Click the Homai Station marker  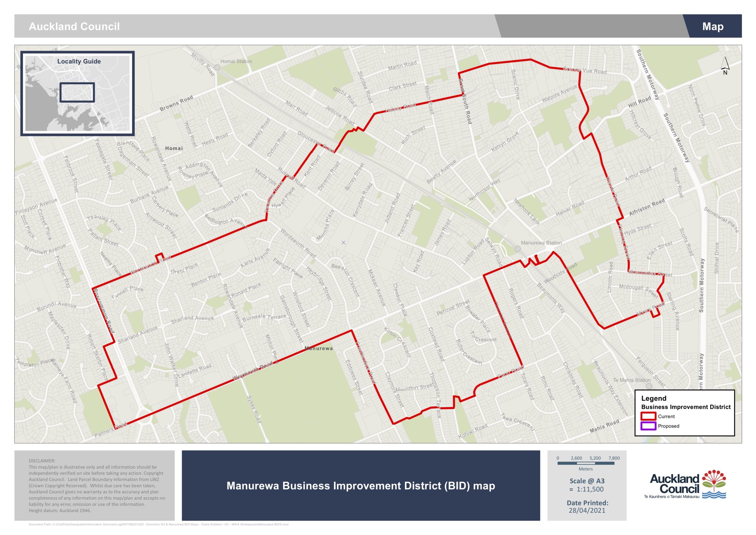click(217, 68)
